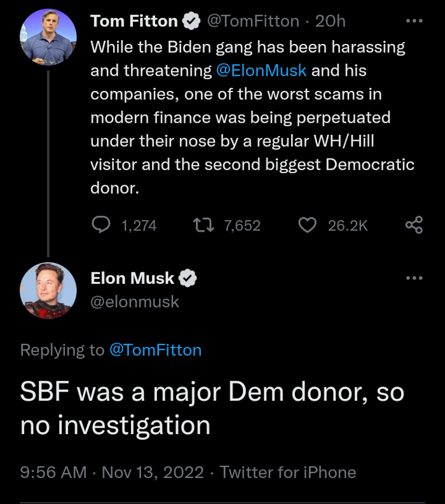Click the @TomFitton handle in tweet header
445x504 pixels.
(253, 21)
